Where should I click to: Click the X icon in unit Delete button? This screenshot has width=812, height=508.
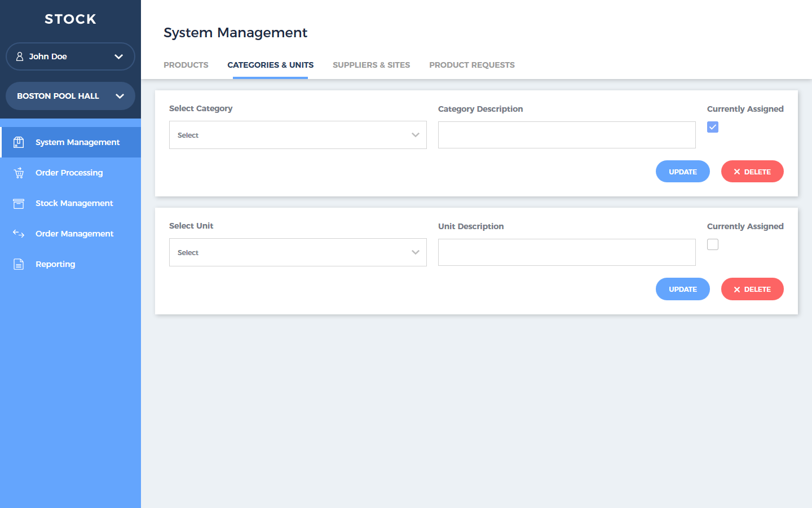(736, 290)
